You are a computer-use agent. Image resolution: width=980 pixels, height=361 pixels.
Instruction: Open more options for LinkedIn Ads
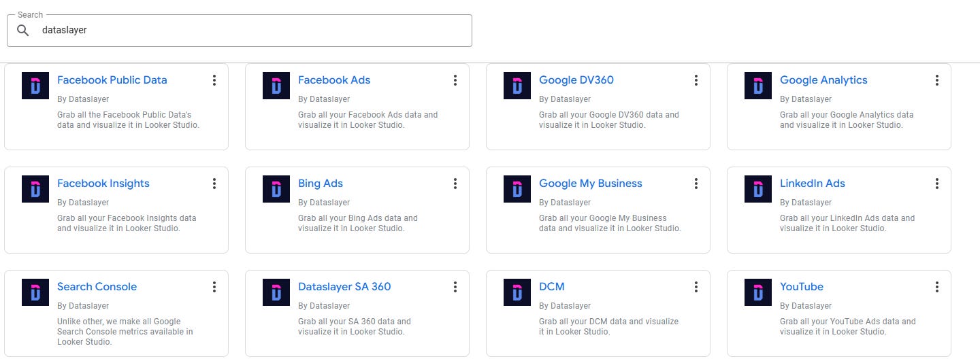coord(937,184)
